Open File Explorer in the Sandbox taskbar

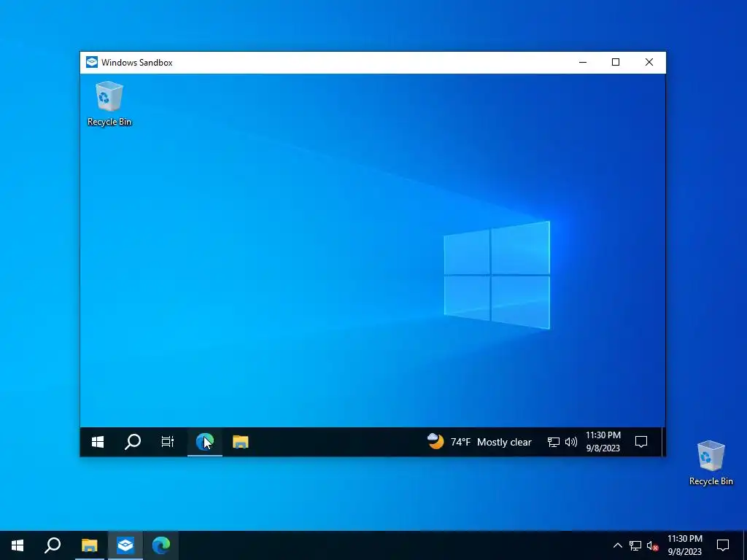(x=241, y=442)
